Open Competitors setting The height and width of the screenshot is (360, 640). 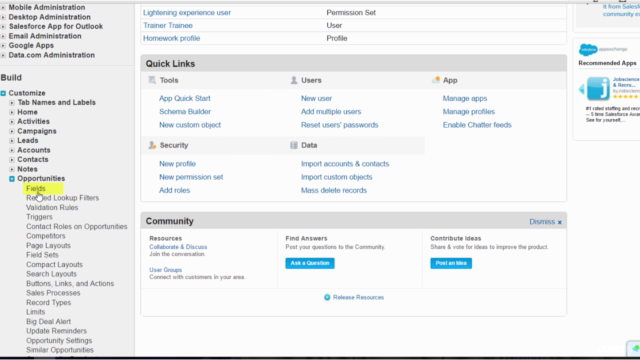coord(46,236)
